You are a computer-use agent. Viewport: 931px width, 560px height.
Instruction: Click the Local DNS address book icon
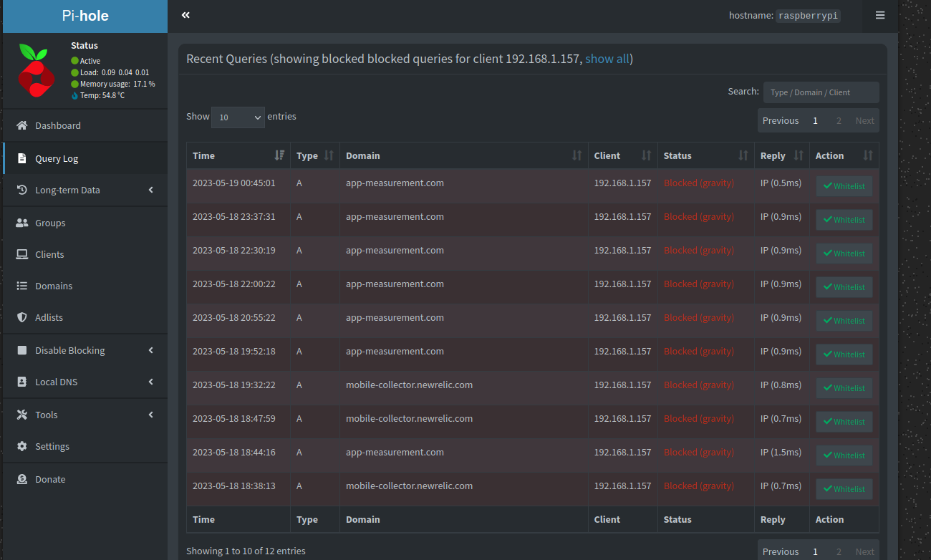click(21, 382)
